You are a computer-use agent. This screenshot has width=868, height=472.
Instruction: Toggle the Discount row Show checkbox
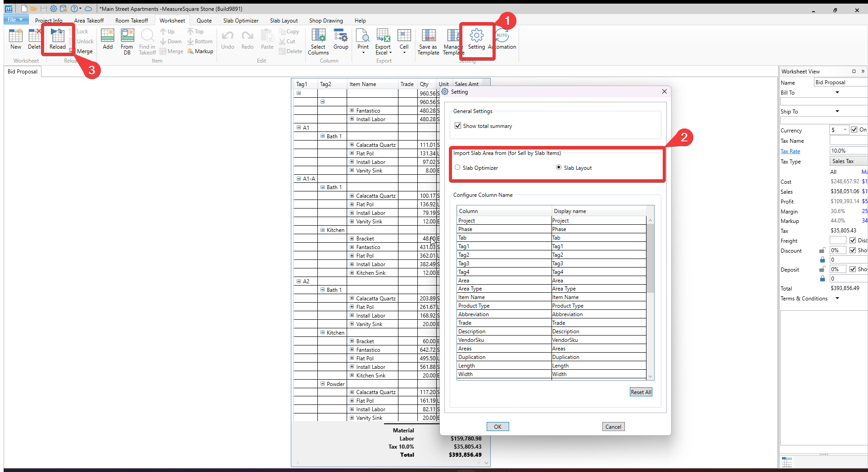coord(853,250)
